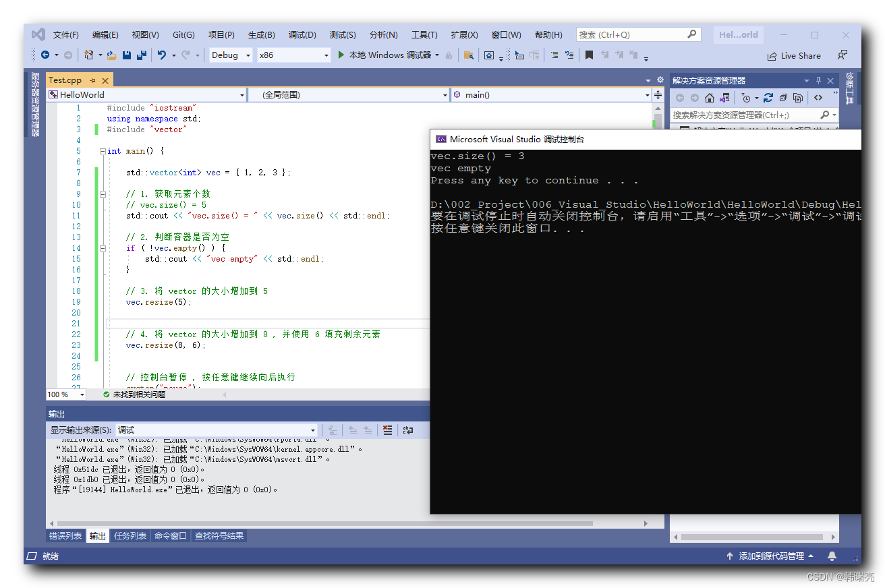This screenshot has width=885, height=588.
Task: Open the debugger target dropdown arrow
Action: click(437, 55)
